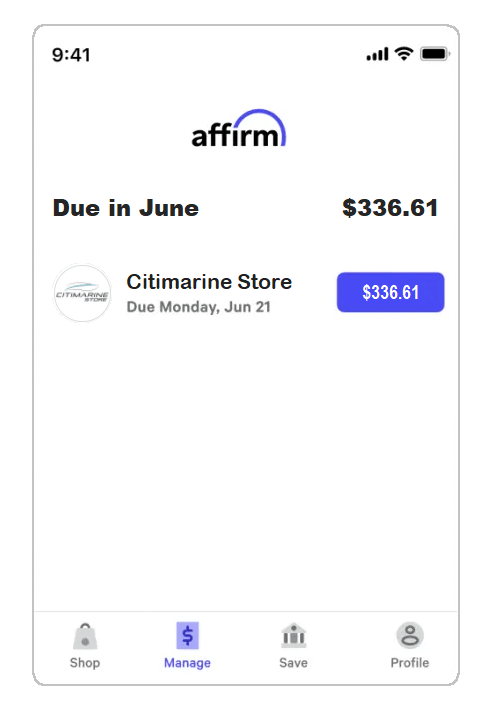Select the Shop tab label
The image size is (499, 718).
click(85, 663)
